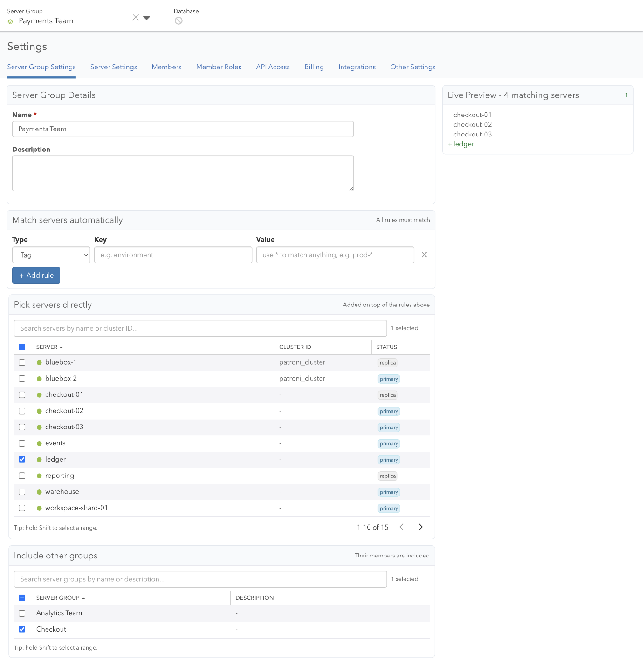Click the replica badge for reporting
The image size is (644, 666).
pos(388,476)
